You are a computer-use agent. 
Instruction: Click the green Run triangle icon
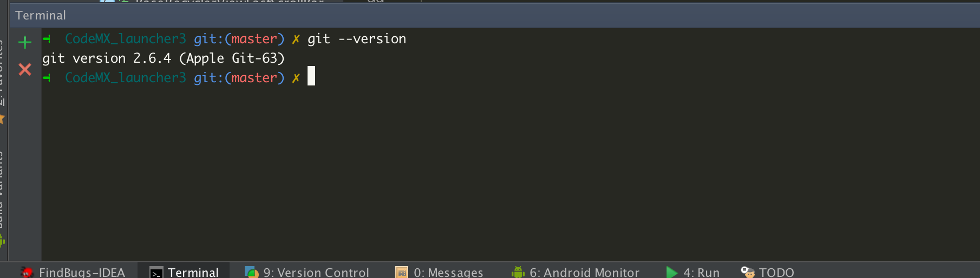(x=672, y=272)
